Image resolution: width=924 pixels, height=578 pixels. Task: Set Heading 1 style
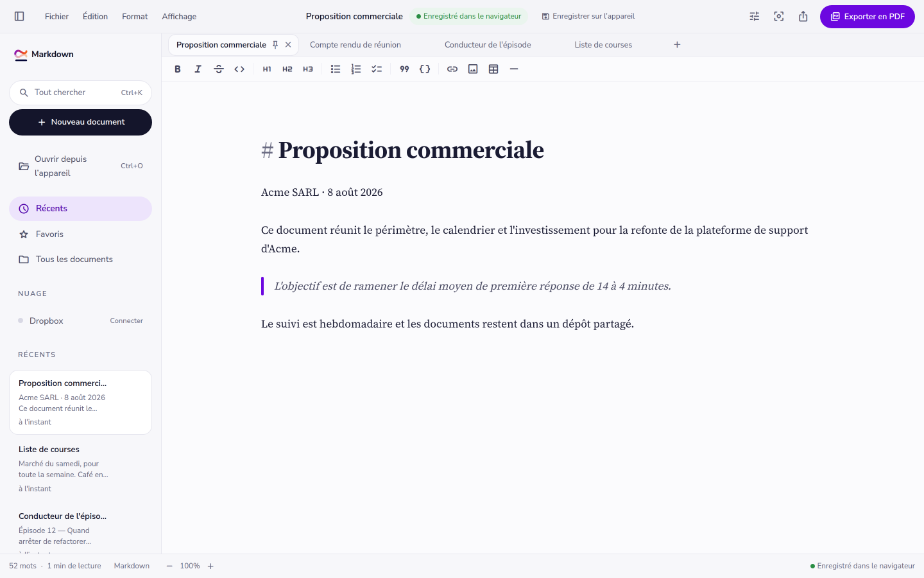(x=267, y=69)
